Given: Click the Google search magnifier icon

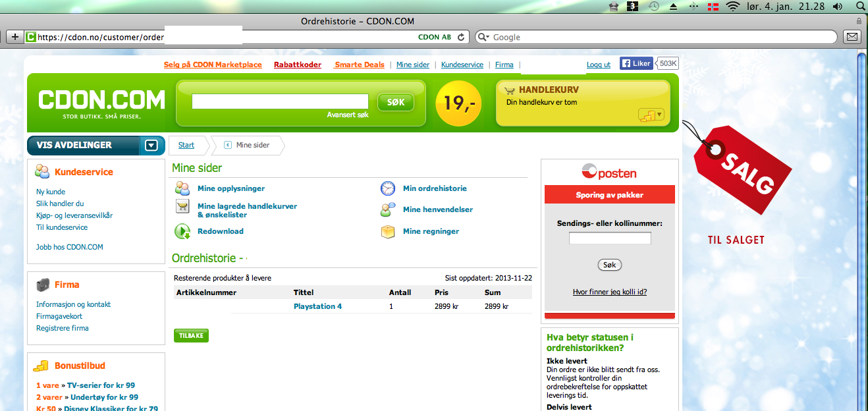Looking at the screenshot, I should coord(483,37).
